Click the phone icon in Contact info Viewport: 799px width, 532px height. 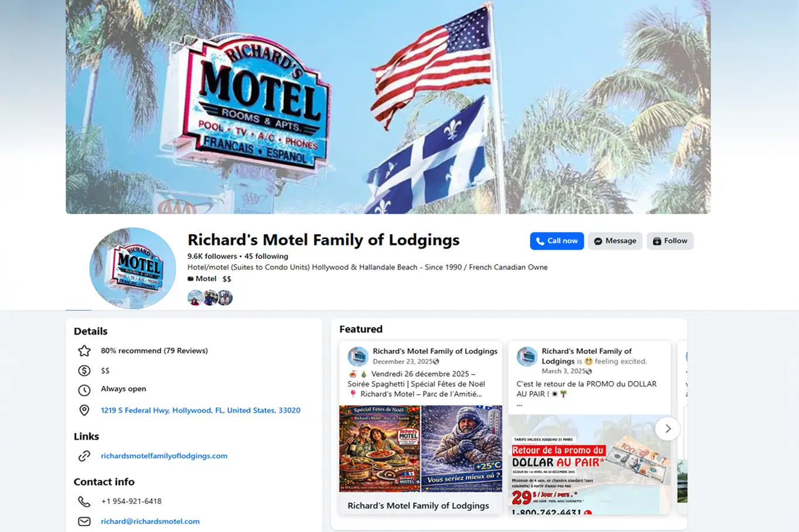pos(84,502)
